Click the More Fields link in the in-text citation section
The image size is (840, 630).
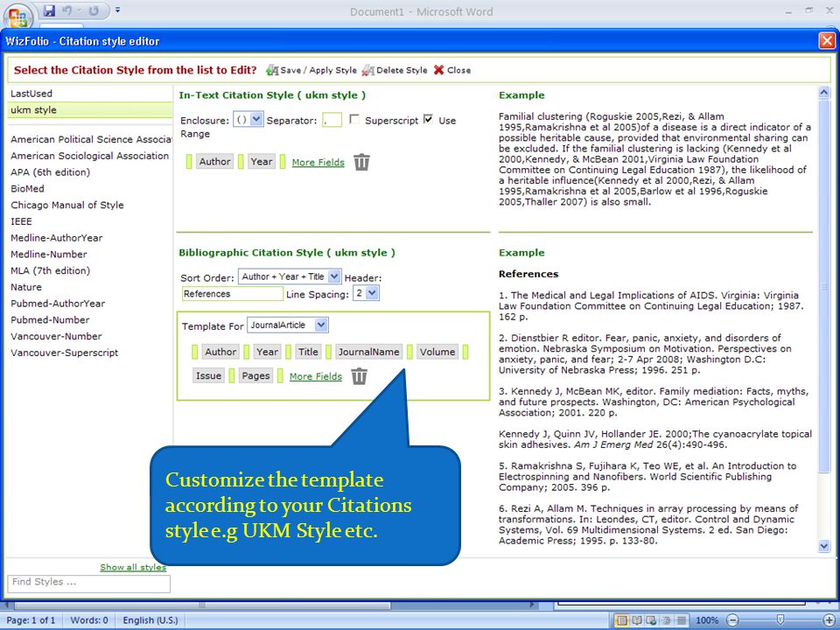pyautogui.click(x=318, y=163)
